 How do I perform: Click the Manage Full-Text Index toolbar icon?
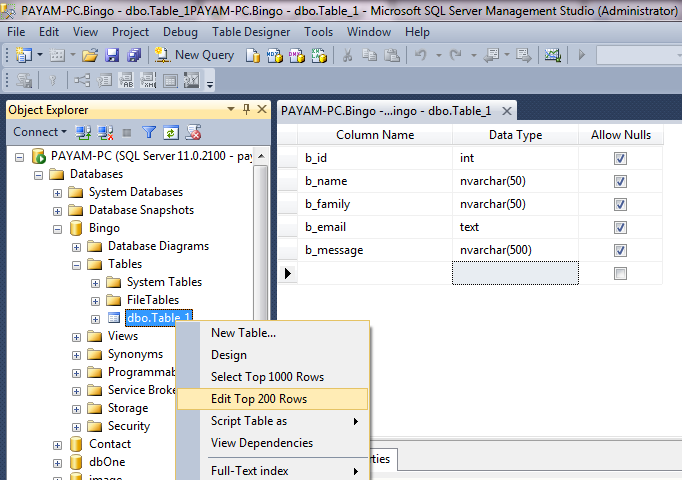point(126,80)
